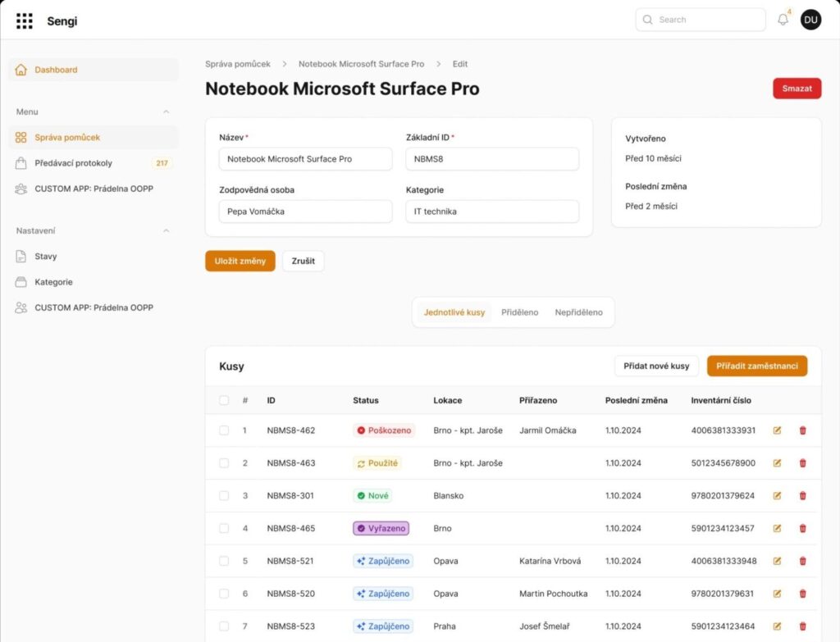The image size is (840, 642).
Task: Delete the NBMS8-465 item via trash icon
Action: 802,529
